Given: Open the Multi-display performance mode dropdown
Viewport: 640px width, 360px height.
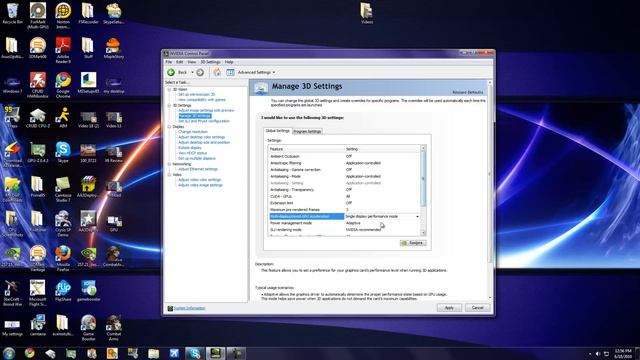Looking at the screenshot, I should coord(417,216).
